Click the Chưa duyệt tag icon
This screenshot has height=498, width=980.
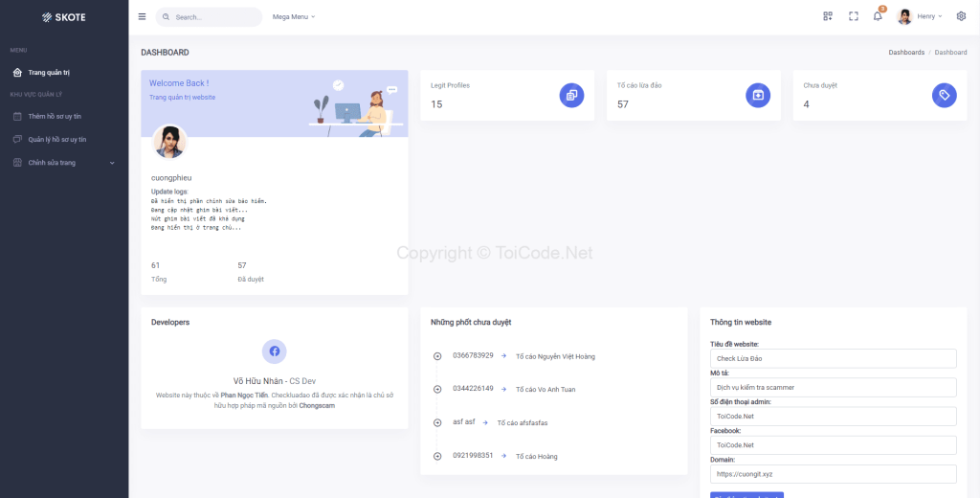944,95
